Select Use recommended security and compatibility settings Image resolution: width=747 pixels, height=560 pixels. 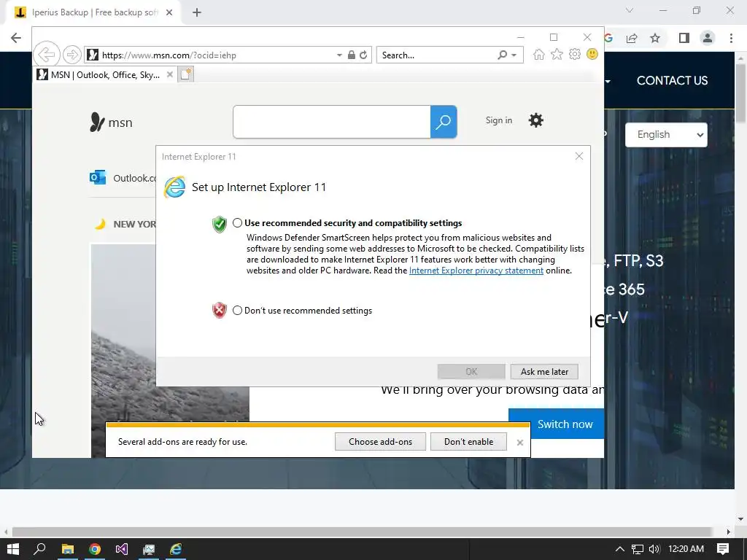(237, 223)
